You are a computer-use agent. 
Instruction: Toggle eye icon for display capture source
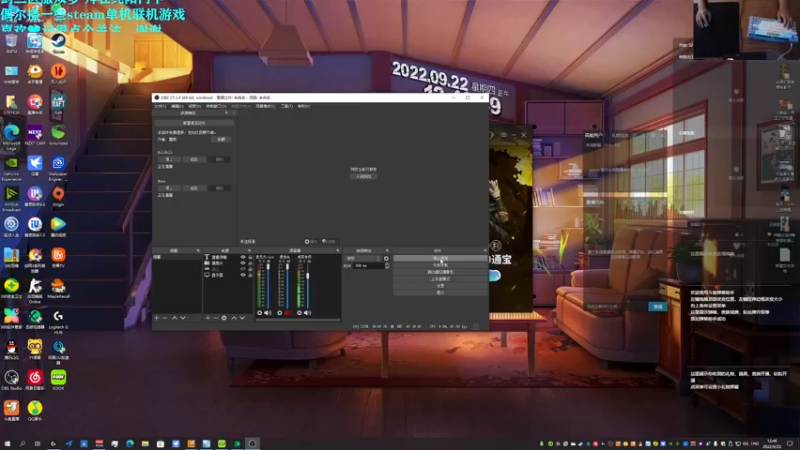point(243,274)
